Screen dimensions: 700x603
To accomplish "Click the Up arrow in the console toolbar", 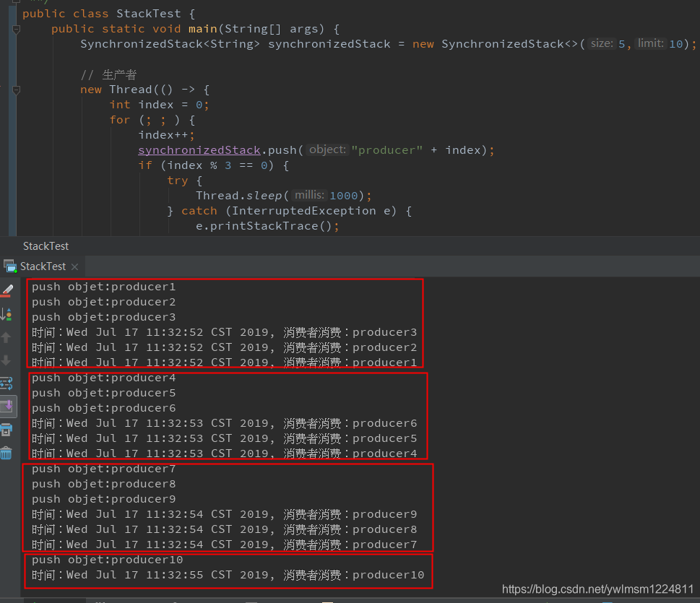I will coord(7,337).
